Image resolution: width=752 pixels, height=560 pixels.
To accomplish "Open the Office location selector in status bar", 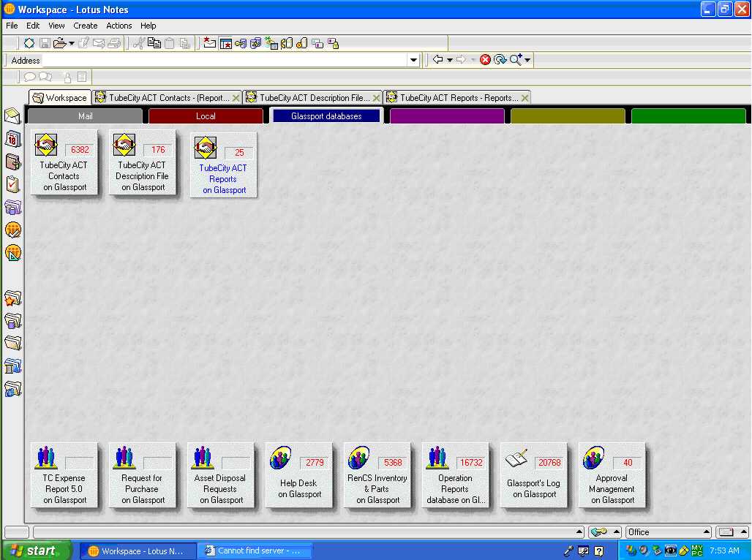I will 669,532.
